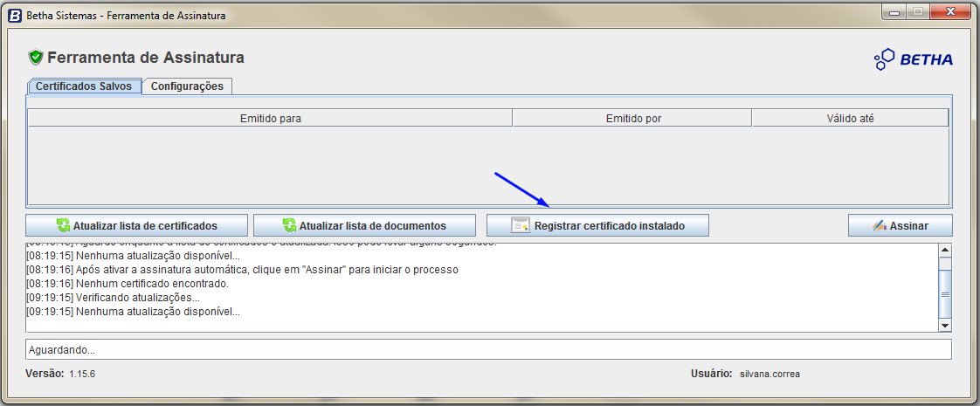This screenshot has height=406, width=980.
Task: Click the certificate icon on Registrar certificado instalado
Action: 521,225
